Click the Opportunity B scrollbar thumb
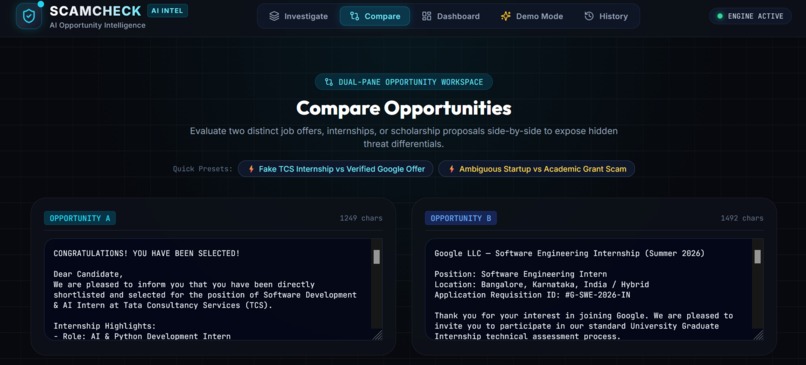 758,257
